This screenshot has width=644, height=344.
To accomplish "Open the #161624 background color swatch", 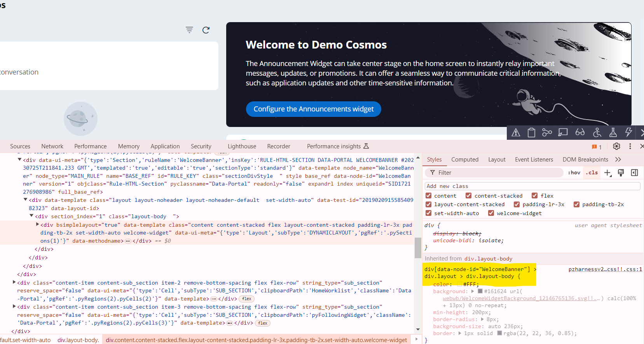I will (x=480, y=291).
